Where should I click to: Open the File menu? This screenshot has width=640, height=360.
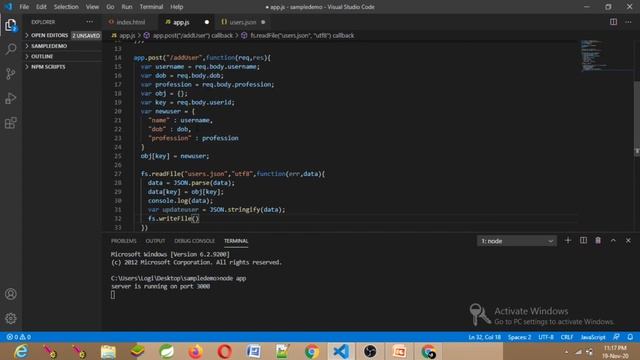point(24,7)
